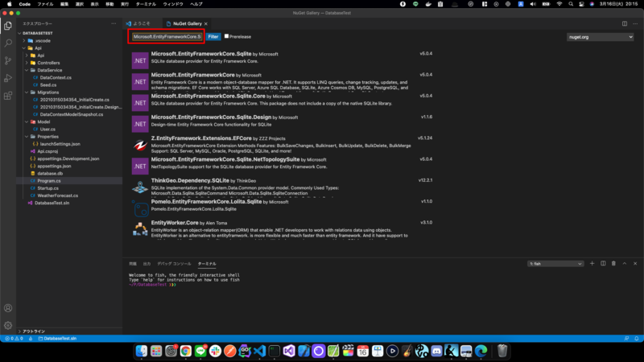Maximize the panel with chevron up

(x=625, y=264)
